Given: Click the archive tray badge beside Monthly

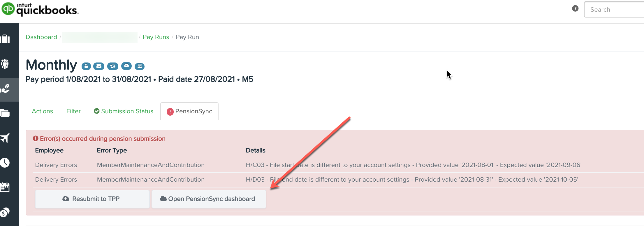Looking at the screenshot, I should point(140,66).
